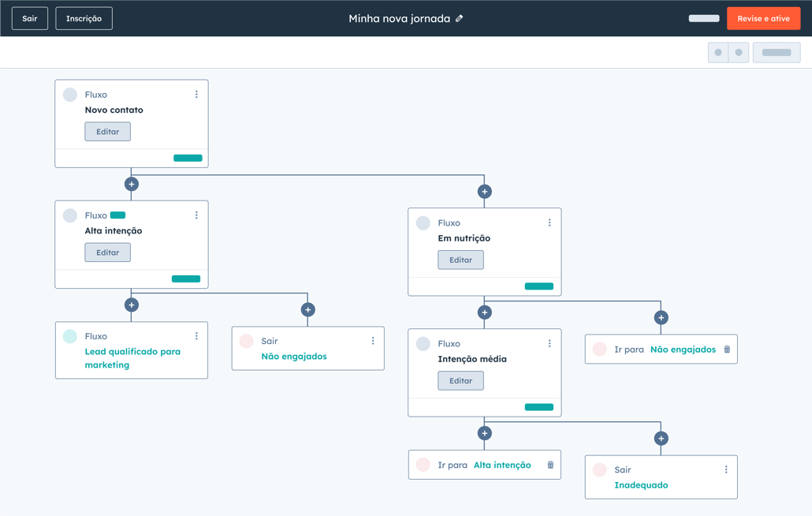This screenshot has width=812, height=516.
Task: Add step below Novo contato card
Action: coord(132,184)
